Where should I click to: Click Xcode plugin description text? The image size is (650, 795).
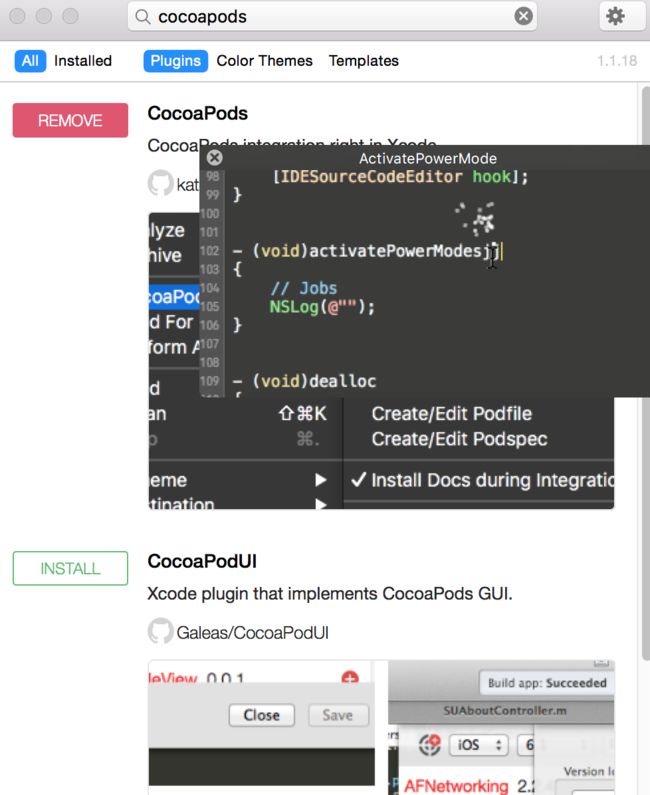(x=330, y=594)
